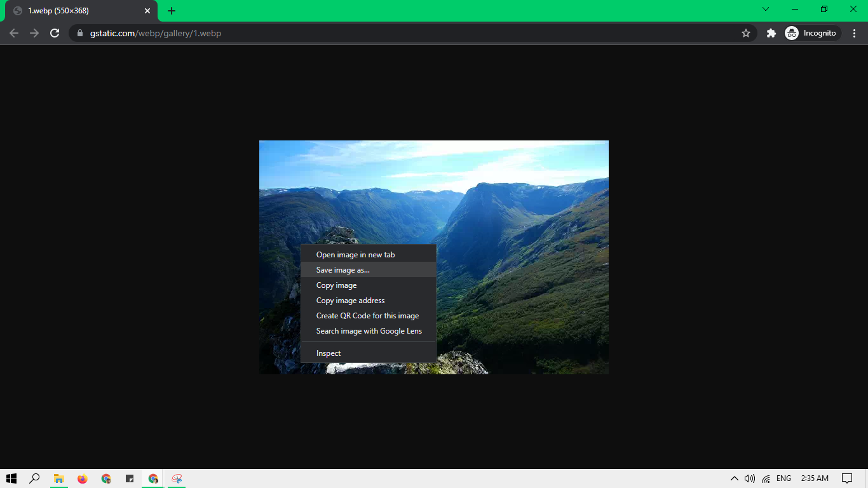Screen dimensions: 868x488
Task: Open the Extensions puzzle icon
Action: click(x=771, y=33)
